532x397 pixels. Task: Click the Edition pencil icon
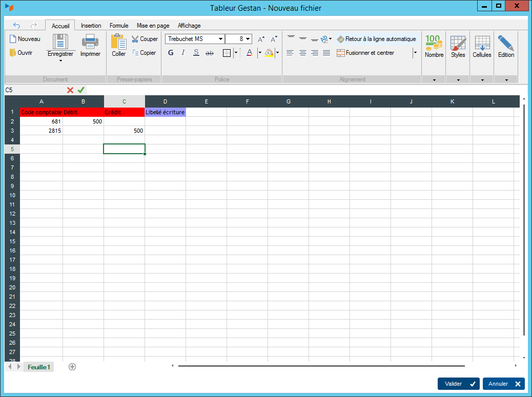click(x=505, y=43)
